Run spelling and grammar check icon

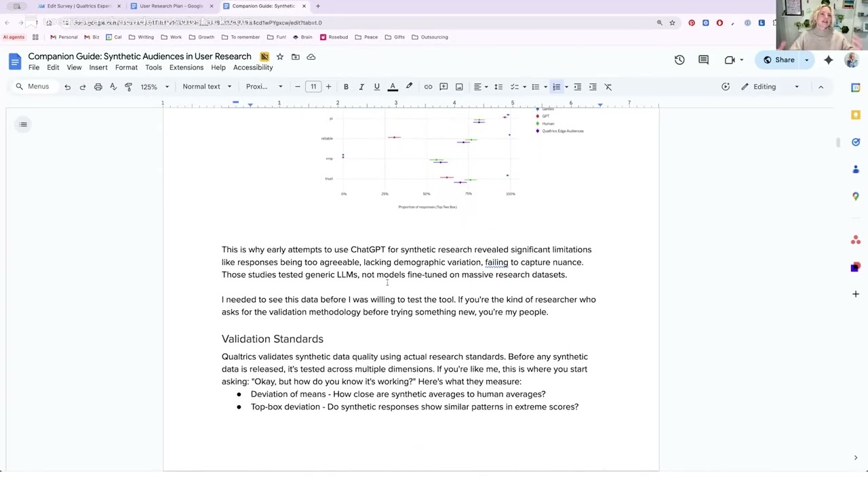point(113,87)
